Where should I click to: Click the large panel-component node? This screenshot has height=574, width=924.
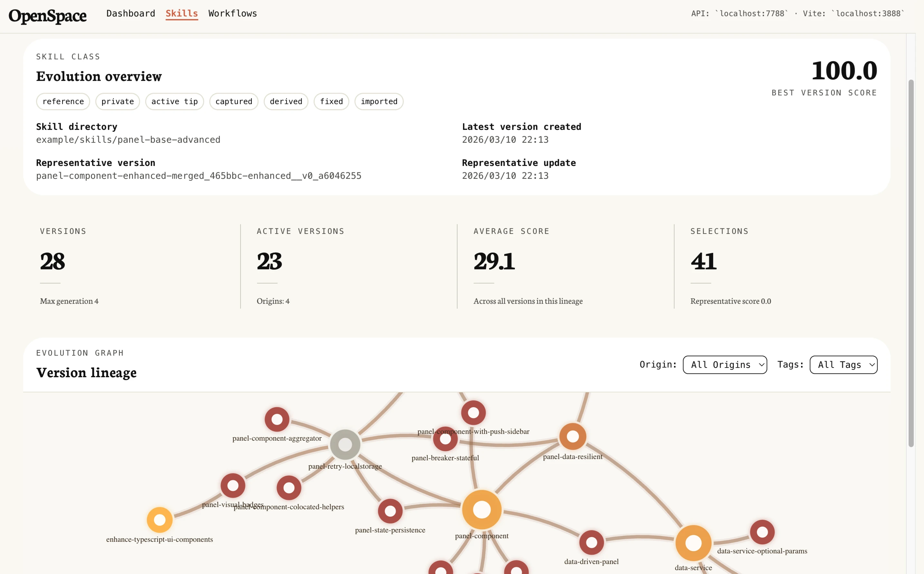click(482, 509)
